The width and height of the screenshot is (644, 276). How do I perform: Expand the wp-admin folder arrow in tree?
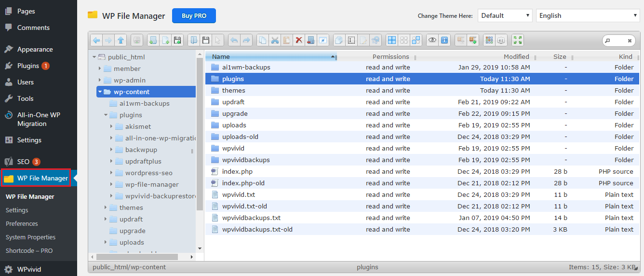pyautogui.click(x=99, y=80)
